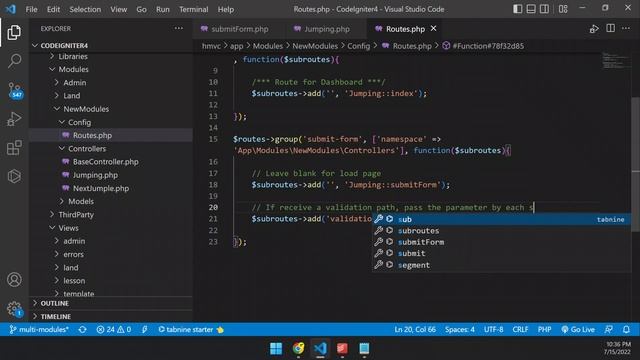Open the Search view in activity bar
Image resolution: width=640 pixels, height=360 pixels.
pyautogui.click(x=14, y=61)
